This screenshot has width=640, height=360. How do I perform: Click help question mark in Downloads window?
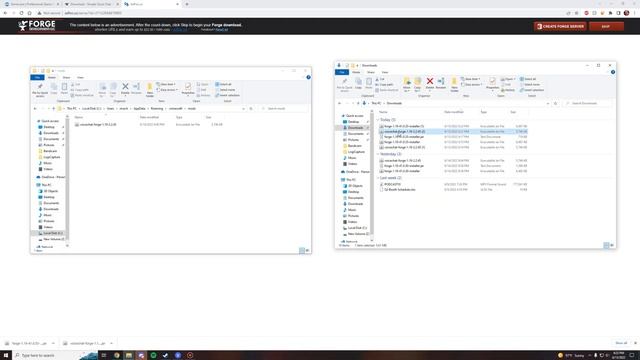(x=613, y=72)
